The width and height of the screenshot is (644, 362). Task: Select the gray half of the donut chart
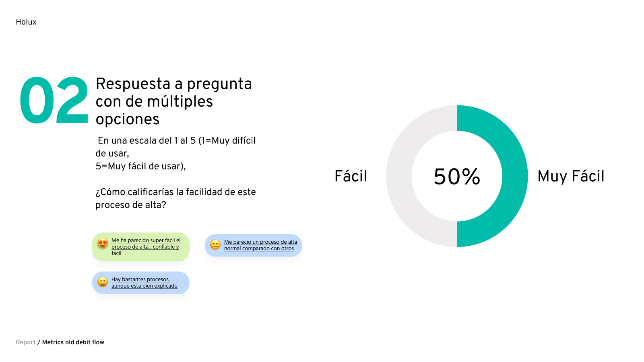[399, 176]
